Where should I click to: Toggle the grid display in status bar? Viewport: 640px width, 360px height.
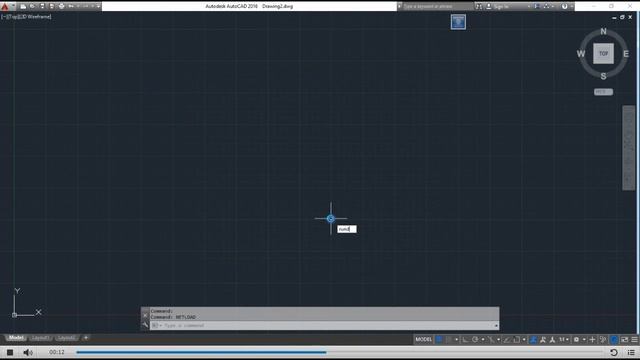click(439, 339)
